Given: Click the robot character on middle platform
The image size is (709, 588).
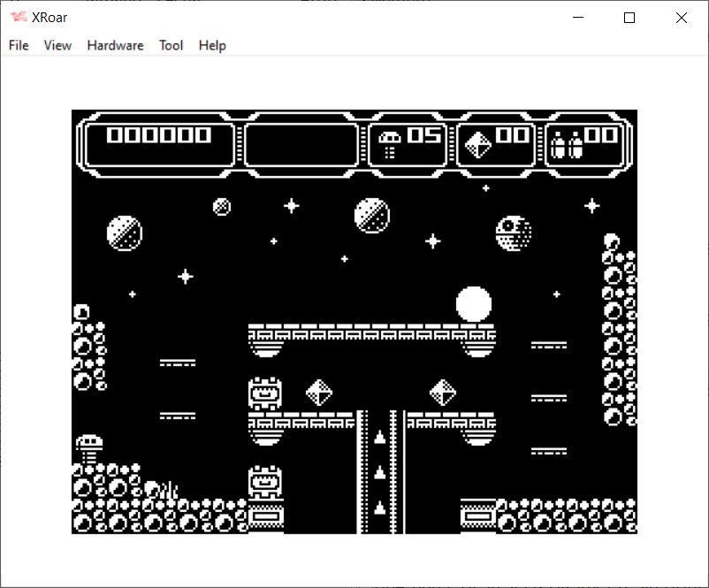Looking at the screenshot, I should pyautogui.click(x=265, y=393).
